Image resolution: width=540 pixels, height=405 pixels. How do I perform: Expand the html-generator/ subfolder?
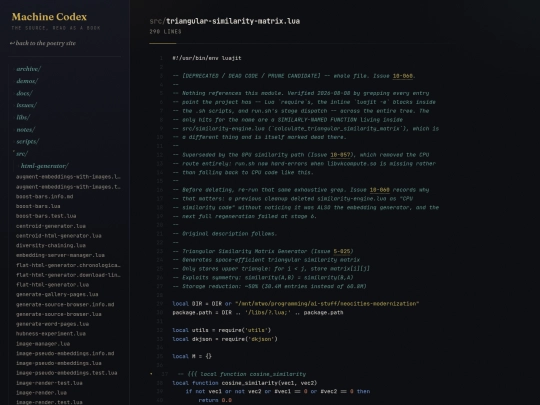coord(45,166)
